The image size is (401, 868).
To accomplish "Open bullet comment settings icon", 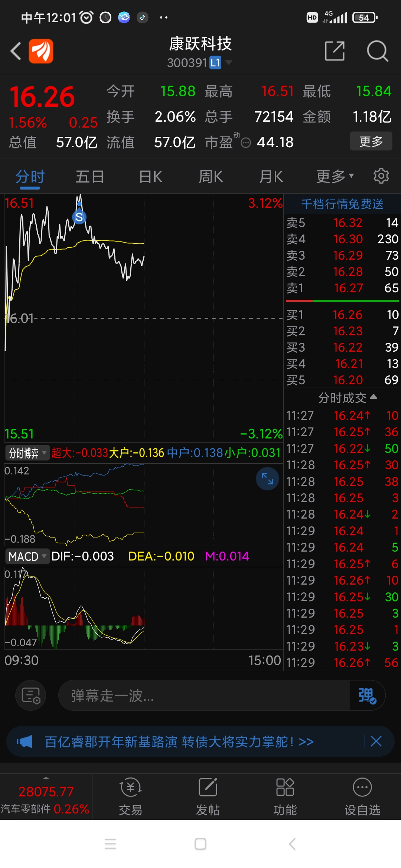I will 31,696.
